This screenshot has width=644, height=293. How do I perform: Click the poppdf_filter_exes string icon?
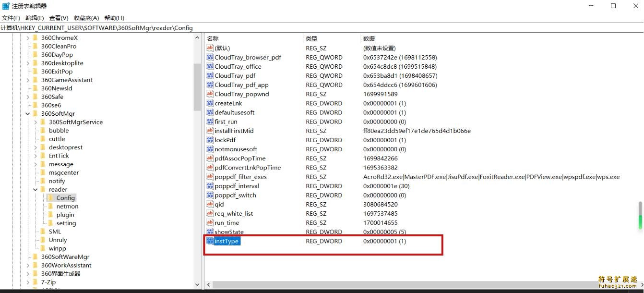click(x=210, y=177)
